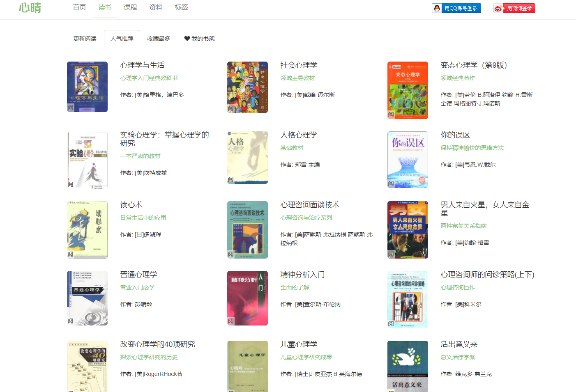Click the 阅 badge on 心理学与生活 cover

pos(70,108)
